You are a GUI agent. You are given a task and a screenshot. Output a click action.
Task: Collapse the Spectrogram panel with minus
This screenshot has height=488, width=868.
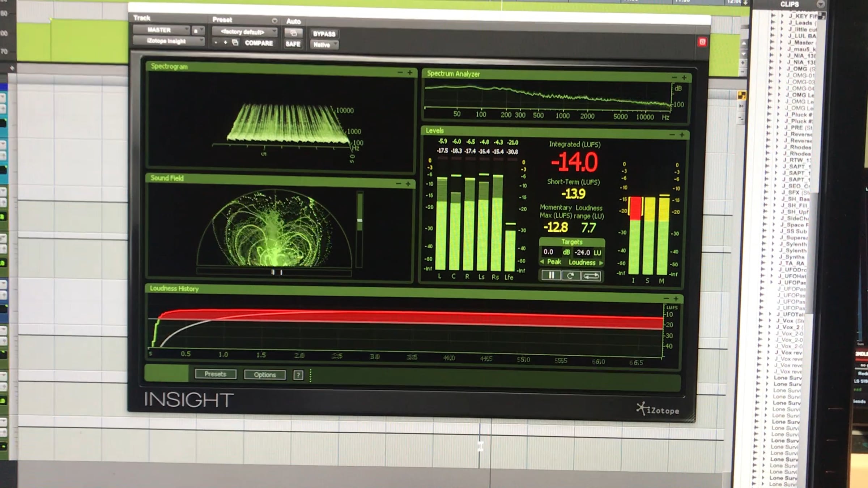(400, 72)
